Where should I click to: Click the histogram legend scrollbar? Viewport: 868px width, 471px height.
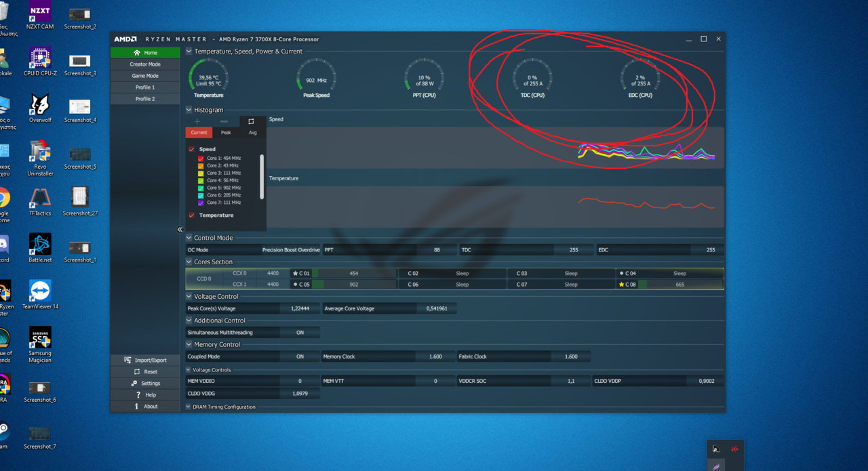coord(262,176)
